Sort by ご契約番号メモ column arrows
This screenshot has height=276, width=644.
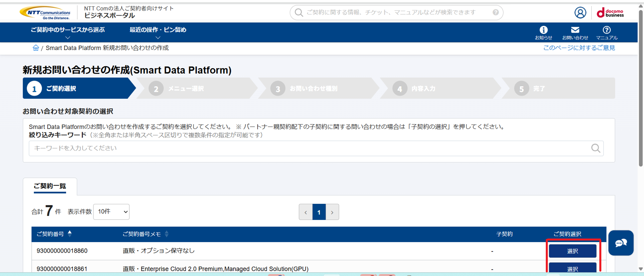click(167, 234)
